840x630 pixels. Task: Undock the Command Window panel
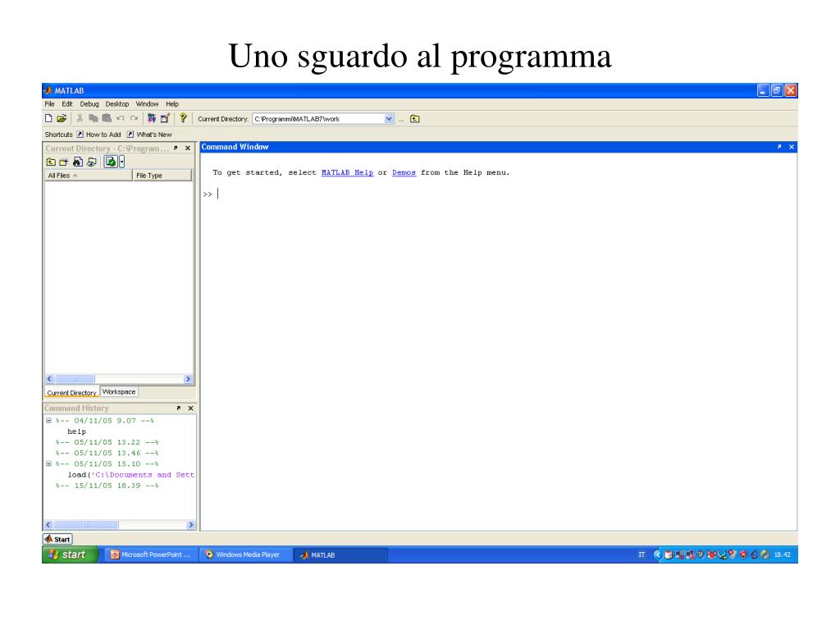[779, 147]
